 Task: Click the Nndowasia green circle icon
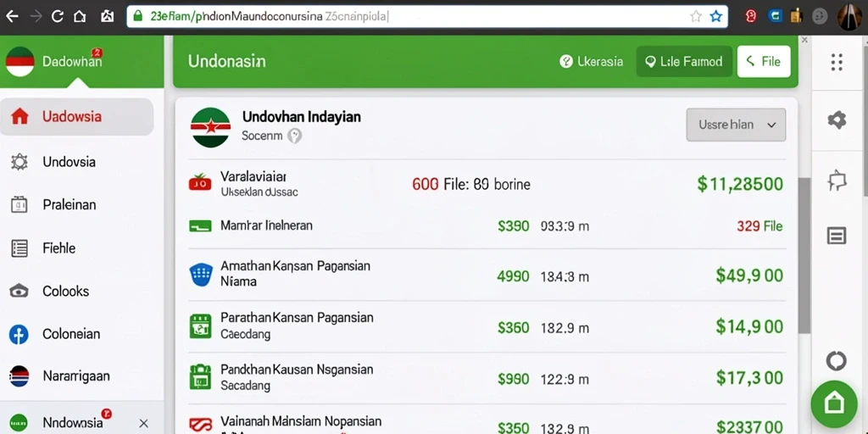pos(19,423)
